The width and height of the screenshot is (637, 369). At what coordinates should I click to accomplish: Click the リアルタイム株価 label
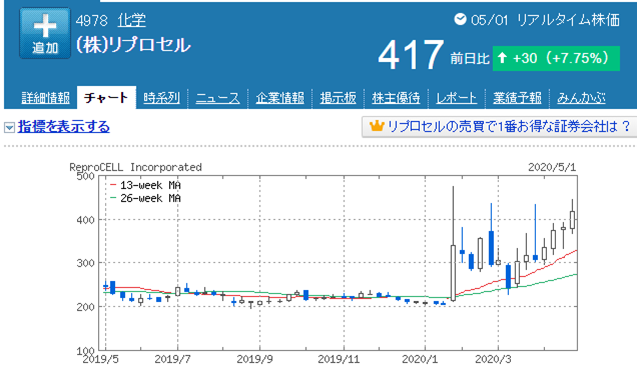(x=568, y=20)
